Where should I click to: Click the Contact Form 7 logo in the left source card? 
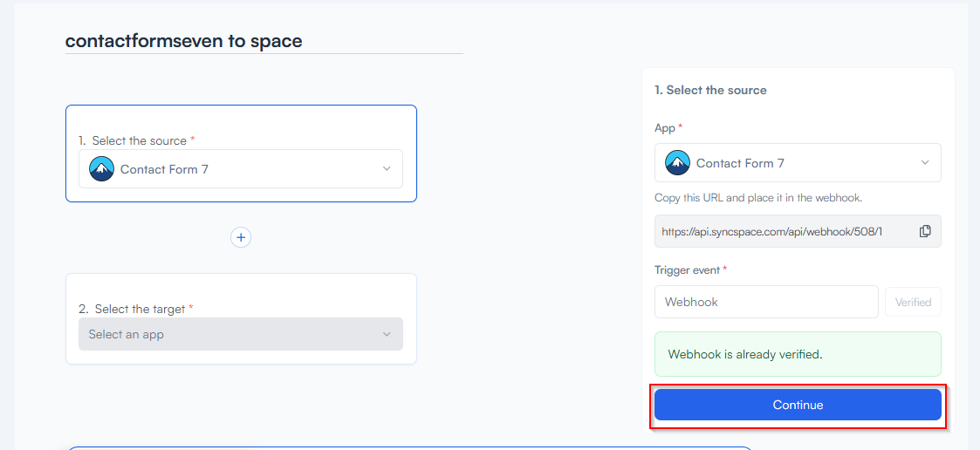point(102,169)
